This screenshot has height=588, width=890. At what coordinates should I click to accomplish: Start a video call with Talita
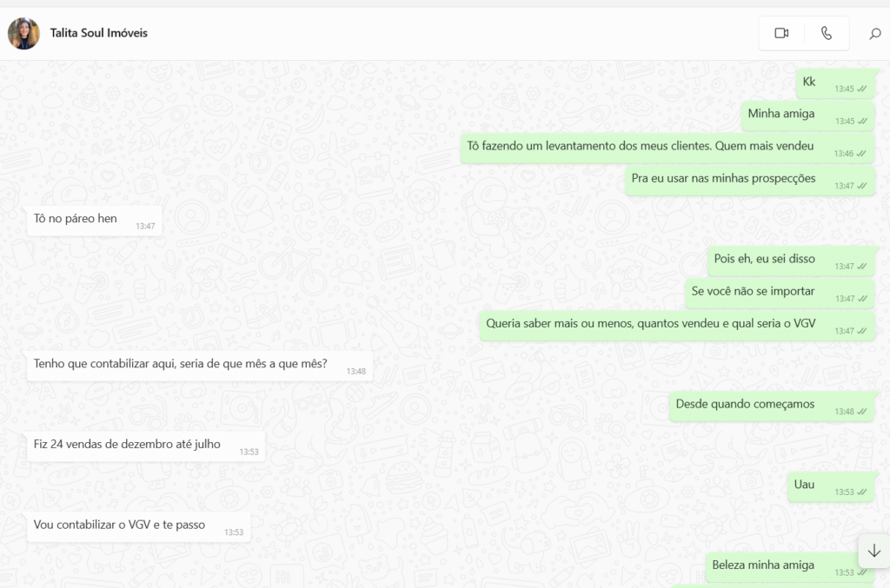pos(780,33)
